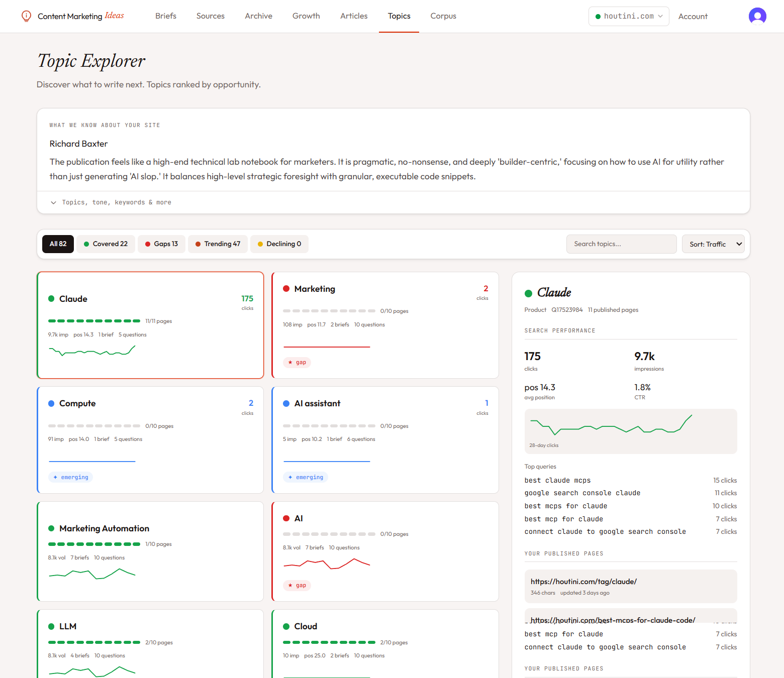The height and width of the screenshot is (678, 784).
Task: Click the Content Marketing Ideas logo icon
Action: click(26, 16)
